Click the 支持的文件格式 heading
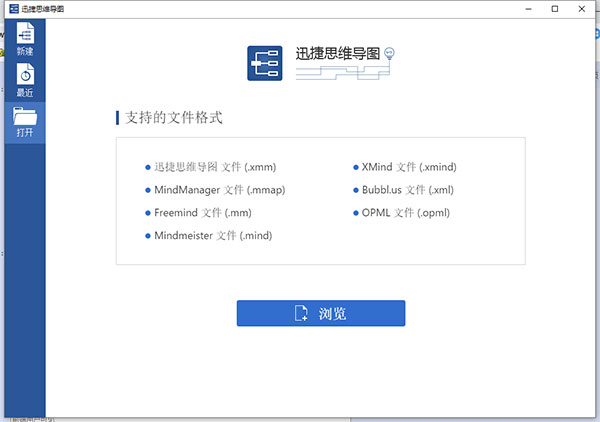Screen dimensions: 600x422 click(x=173, y=117)
